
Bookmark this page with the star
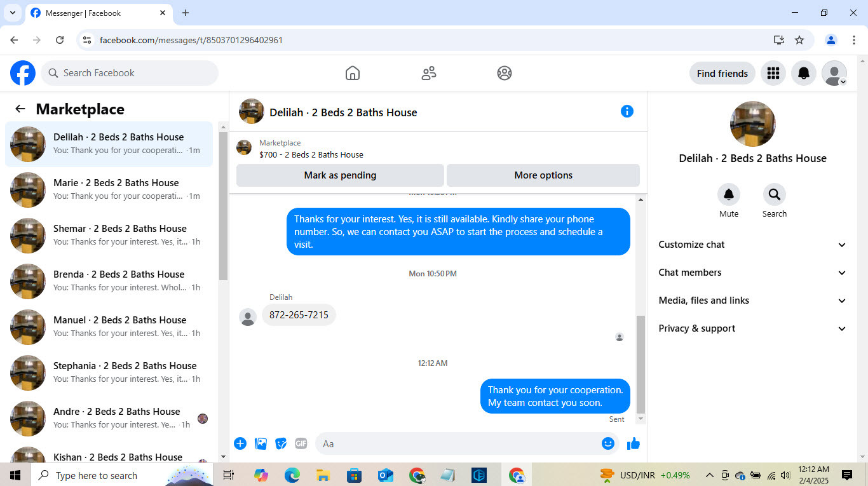coord(799,40)
